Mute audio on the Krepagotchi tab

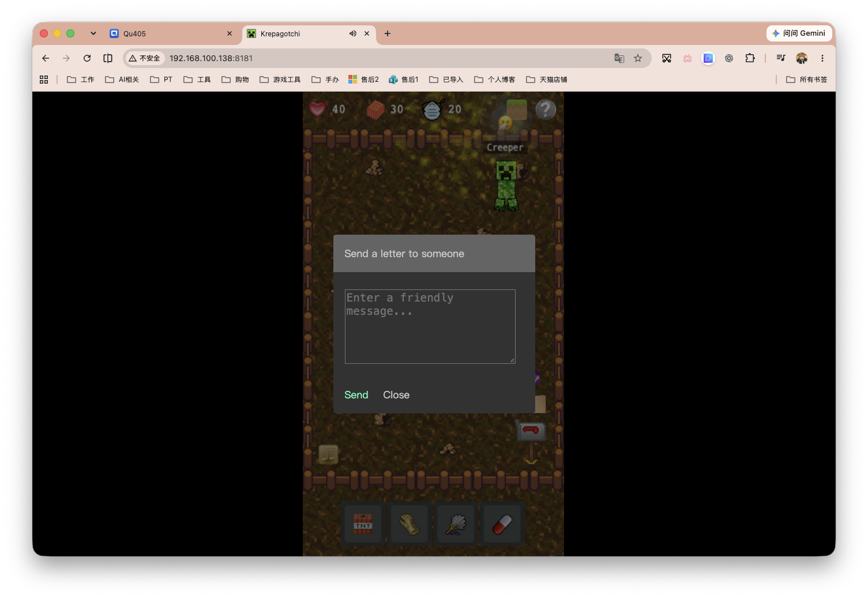coord(353,33)
